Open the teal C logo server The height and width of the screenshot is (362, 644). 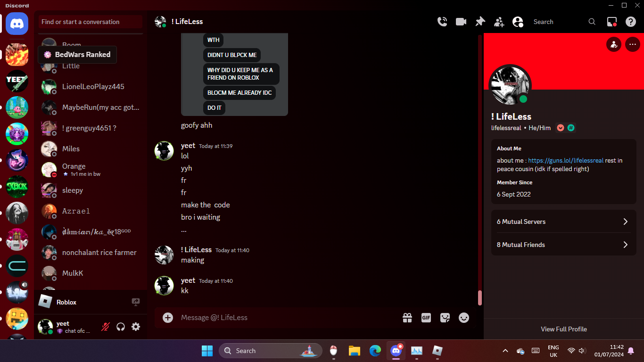(17, 266)
